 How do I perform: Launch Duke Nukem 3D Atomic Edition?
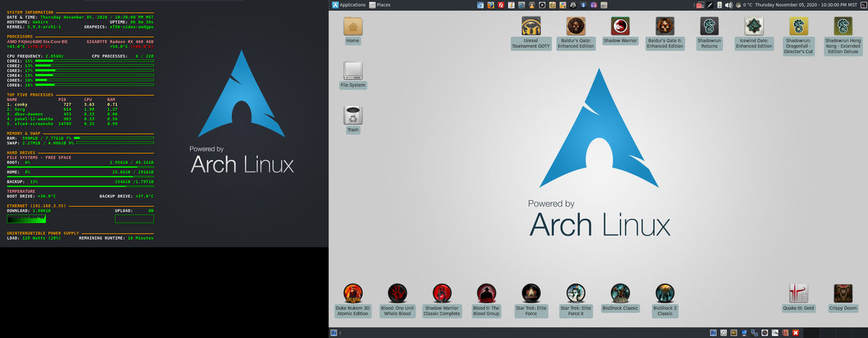[x=353, y=300]
